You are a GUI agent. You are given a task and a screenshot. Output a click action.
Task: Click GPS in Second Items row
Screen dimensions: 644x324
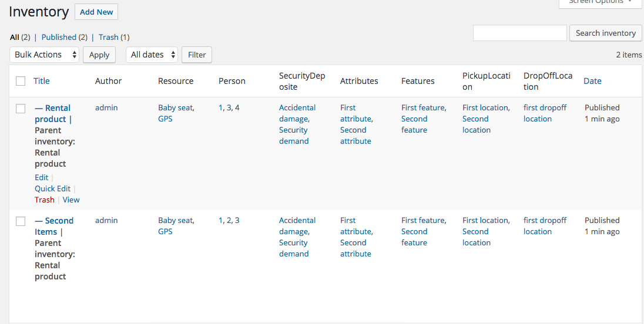[x=165, y=232]
